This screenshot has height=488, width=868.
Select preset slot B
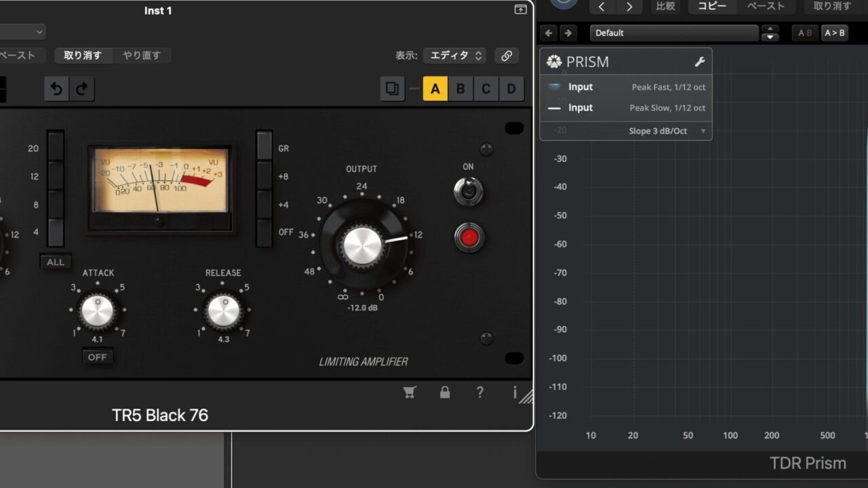click(x=460, y=89)
